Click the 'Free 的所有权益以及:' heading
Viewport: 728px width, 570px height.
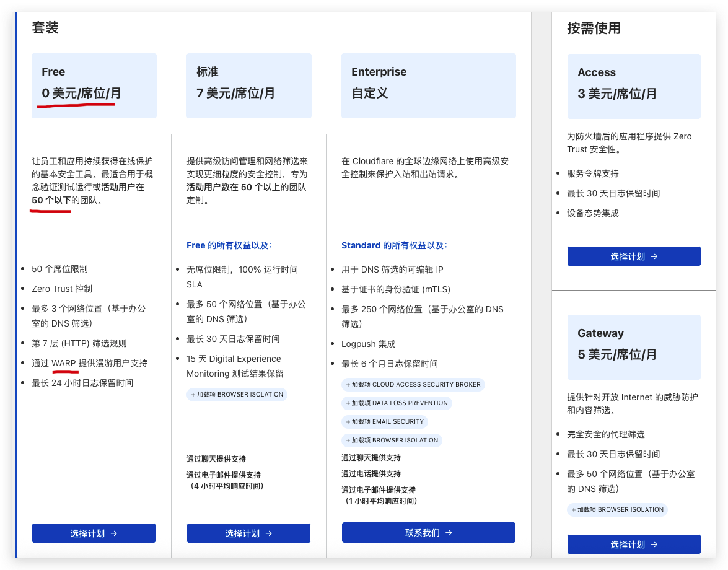[229, 245]
